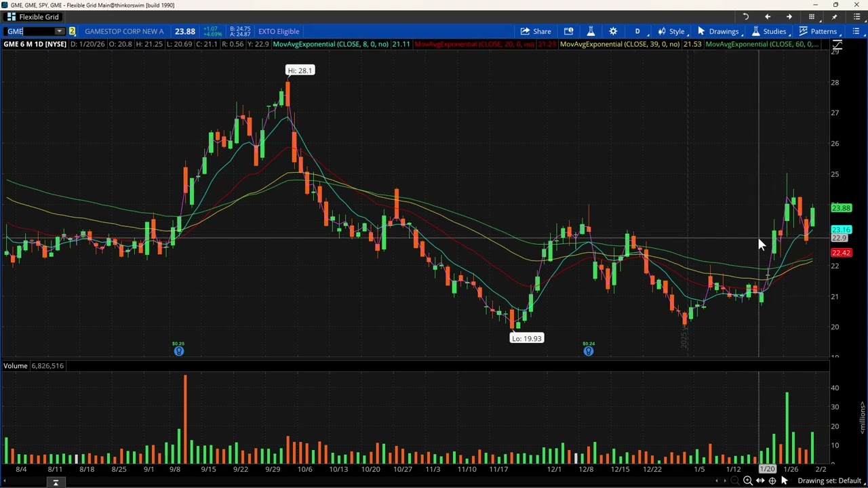The image size is (868, 488).
Task: Click the Volume 6,826,516 label
Action: point(33,366)
